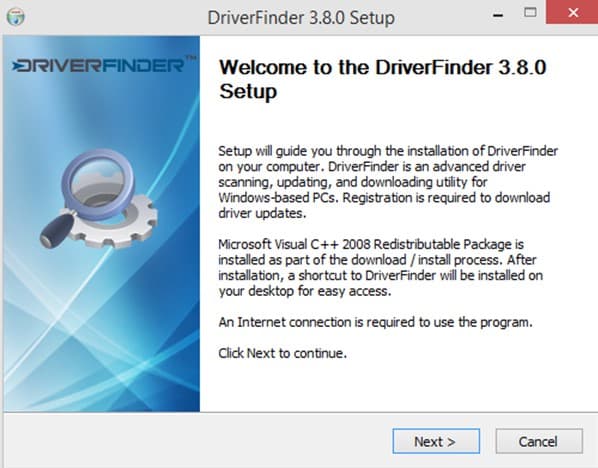Click the dark handle of the magnifying glass
The width and height of the screenshot is (598, 468).
coord(57,230)
